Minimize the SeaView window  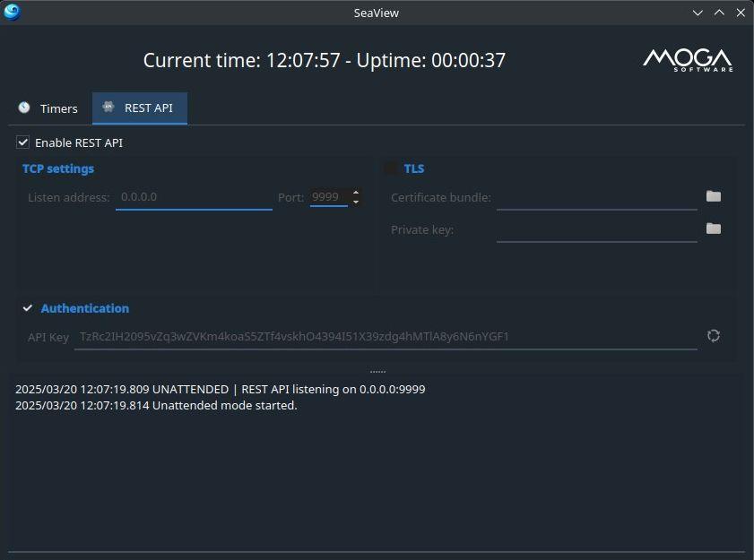(x=698, y=13)
